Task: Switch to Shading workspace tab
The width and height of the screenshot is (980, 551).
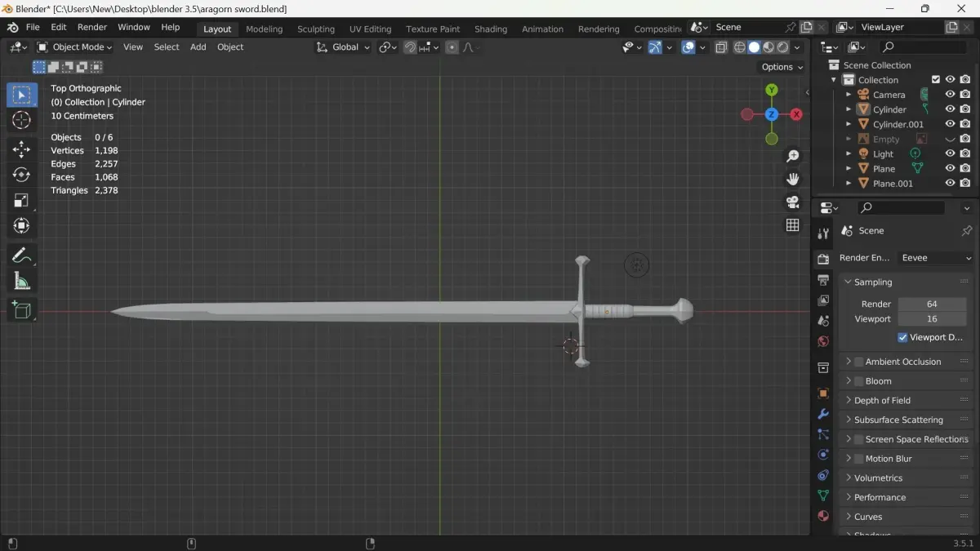Action: coord(491,29)
